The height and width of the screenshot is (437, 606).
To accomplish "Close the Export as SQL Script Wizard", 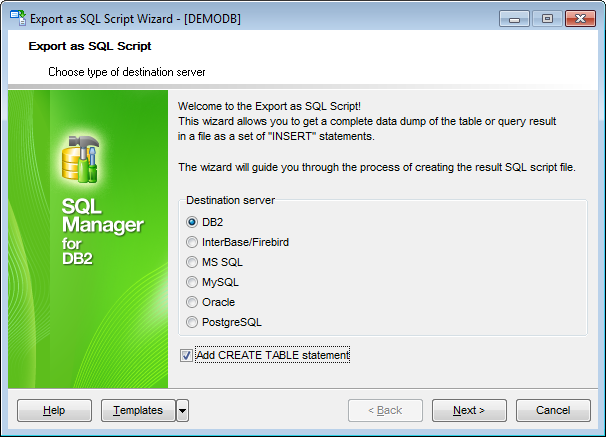I will point(580,19).
